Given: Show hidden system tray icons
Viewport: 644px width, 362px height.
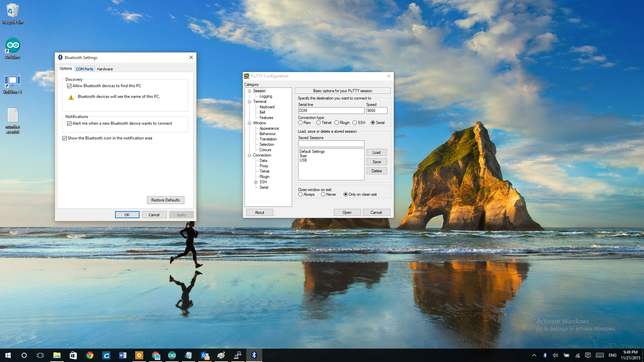Looking at the screenshot, I should point(534,355).
